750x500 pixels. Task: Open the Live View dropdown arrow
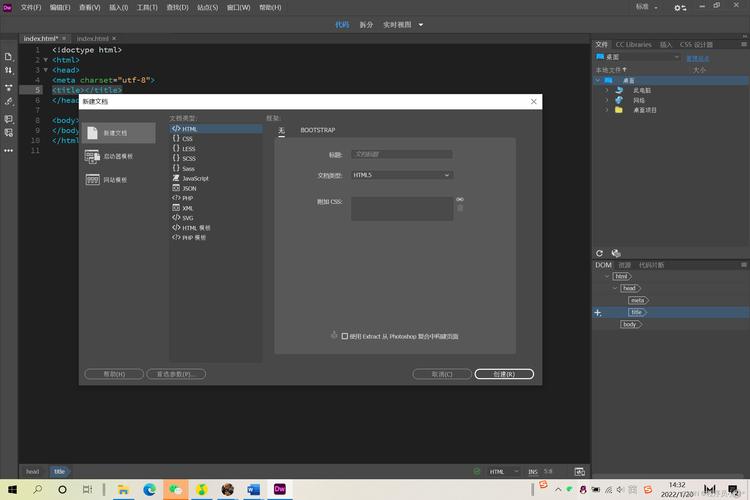421,25
